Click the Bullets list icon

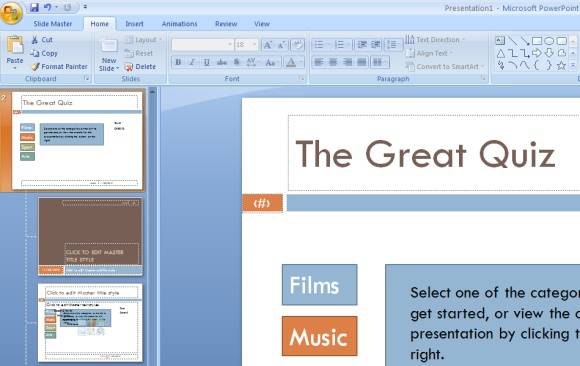[318, 45]
